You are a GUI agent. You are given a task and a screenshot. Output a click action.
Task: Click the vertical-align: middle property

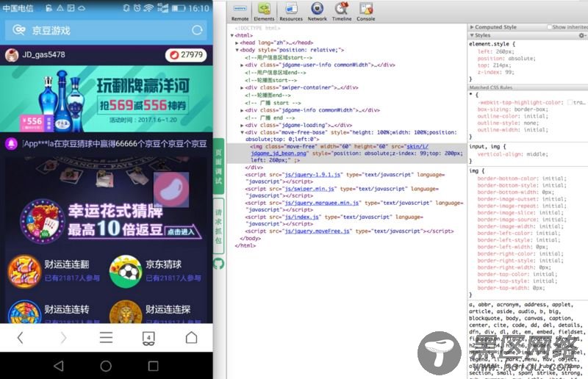point(513,154)
